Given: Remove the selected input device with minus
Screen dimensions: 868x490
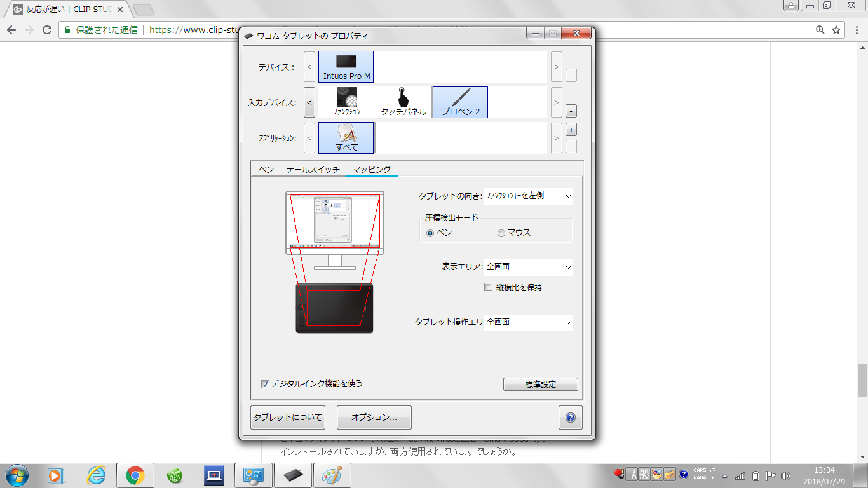Looking at the screenshot, I should point(571,111).
